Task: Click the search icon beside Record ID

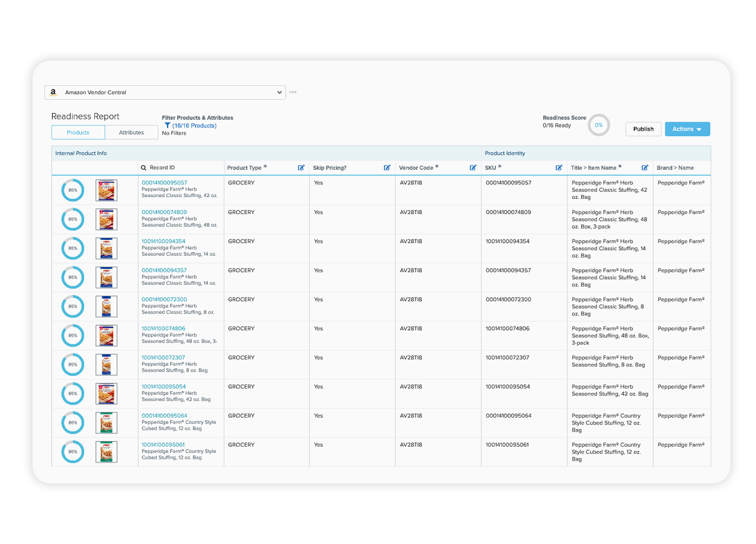Action: pos(143,168)
